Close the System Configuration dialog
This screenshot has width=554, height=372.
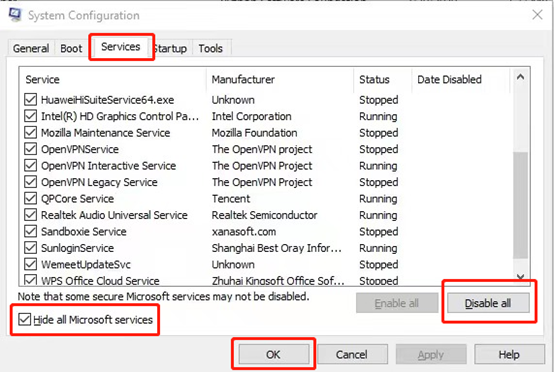(x=537, y=15)
